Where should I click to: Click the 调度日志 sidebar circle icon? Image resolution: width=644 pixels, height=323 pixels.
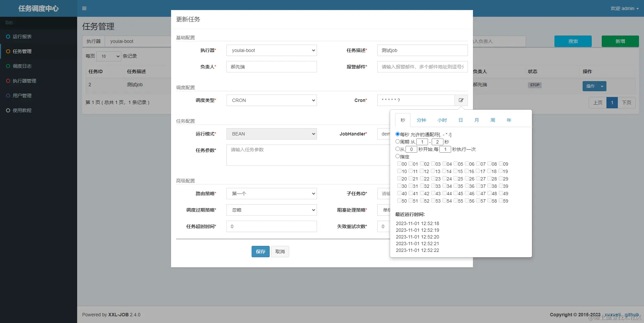[8, 66]
